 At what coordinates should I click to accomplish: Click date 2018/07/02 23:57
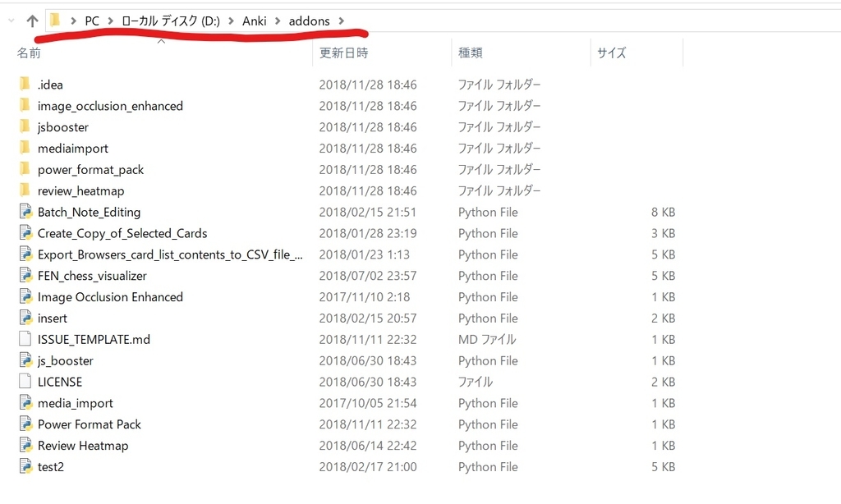click(x=367, y=276)
